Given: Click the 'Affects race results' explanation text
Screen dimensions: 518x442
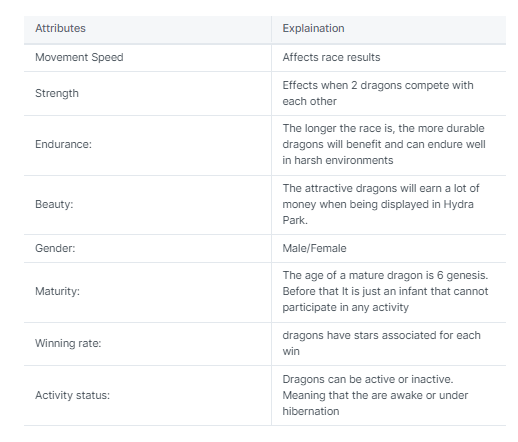Looking at the screenshot, I should pyautogui.click(x=331, y=57).
